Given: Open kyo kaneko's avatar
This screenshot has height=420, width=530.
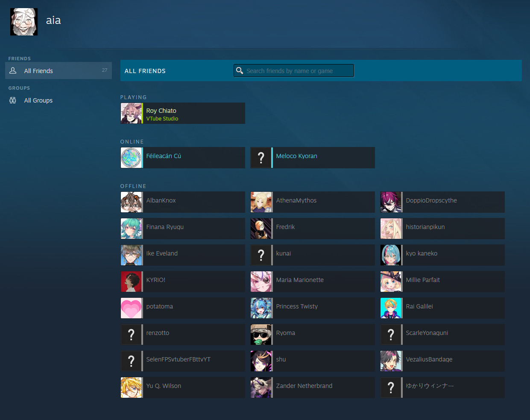Looking at the screenshot, I should 391,255.
